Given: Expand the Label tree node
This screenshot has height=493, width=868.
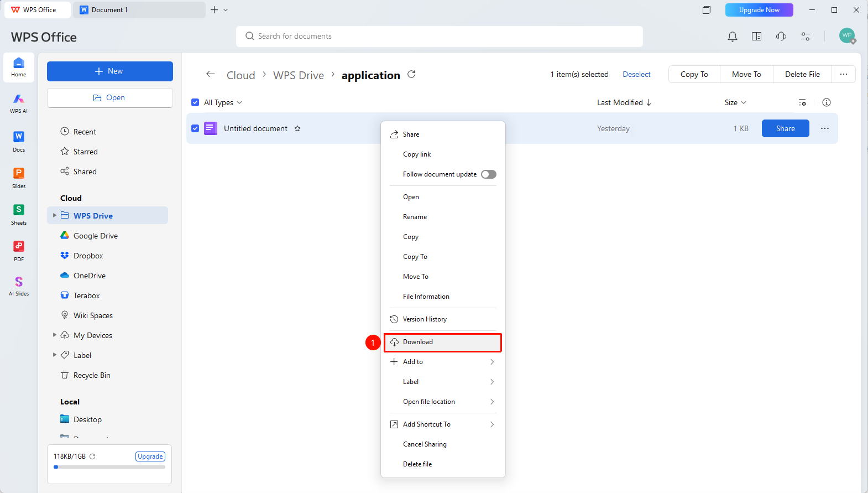Looking at the screenshot, I should [54, 355].
